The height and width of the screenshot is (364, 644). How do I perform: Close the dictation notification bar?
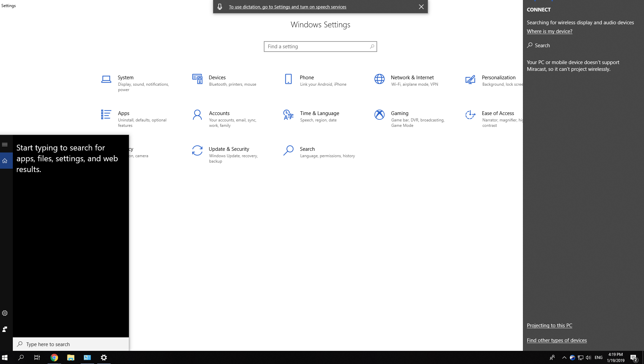pyautogui.click(x=421, y=7)
